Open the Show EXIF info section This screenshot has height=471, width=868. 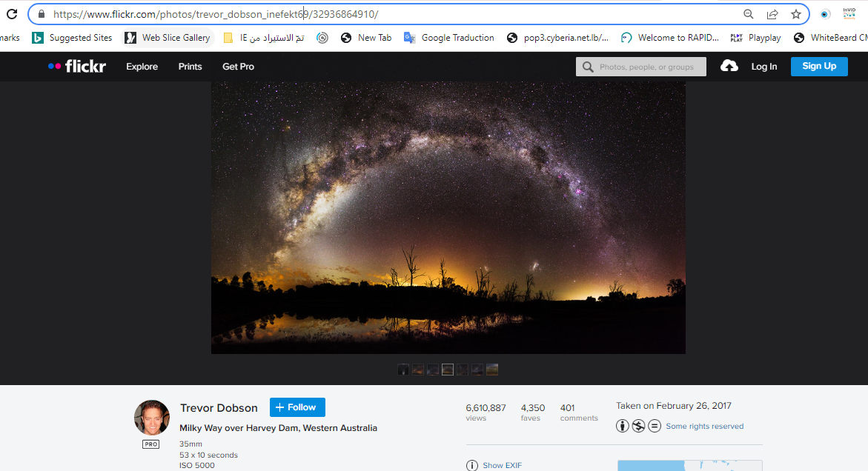click(502, 465)
